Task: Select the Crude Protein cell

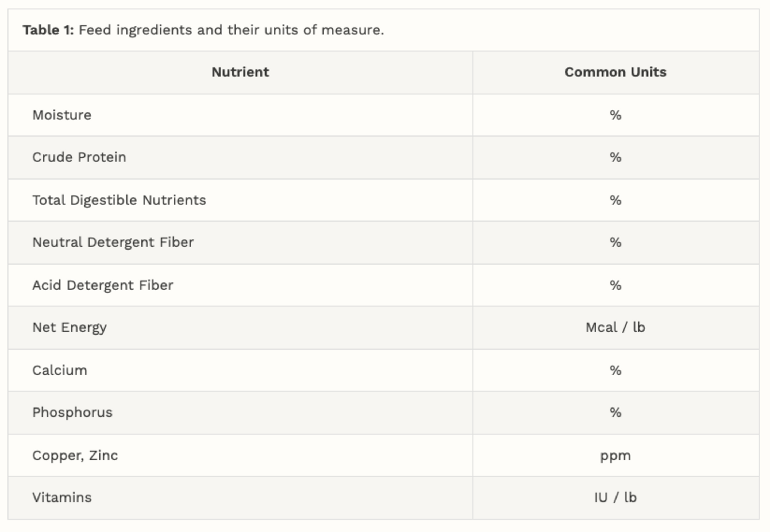Action: point(79,157)
